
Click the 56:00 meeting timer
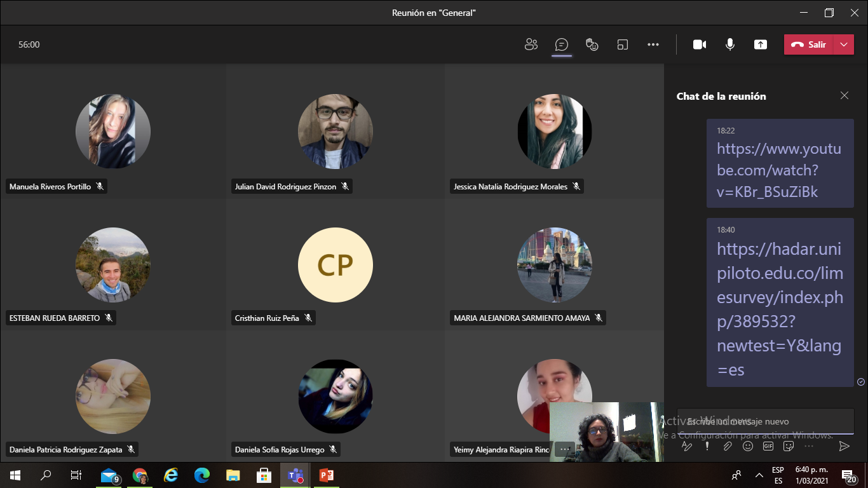[x=29, y=44]
